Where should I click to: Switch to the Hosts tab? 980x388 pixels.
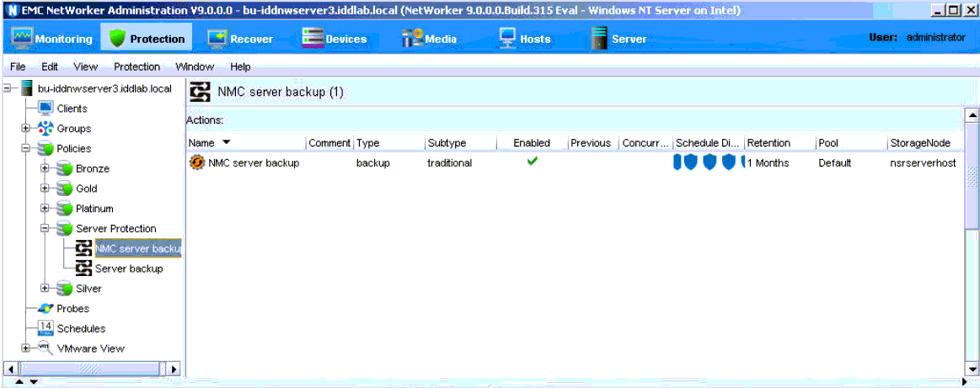(x=524, y=39)
